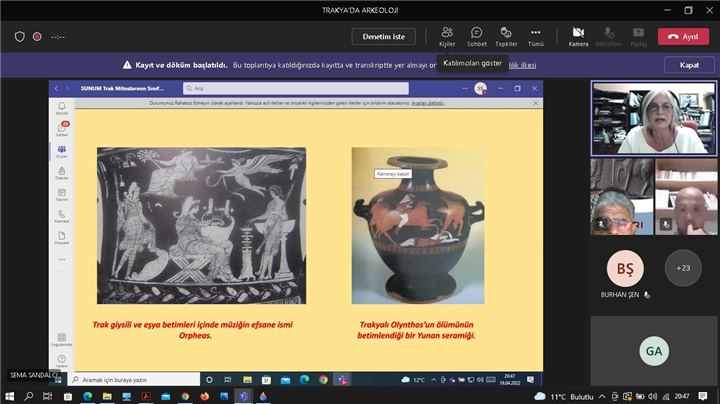
Task: Open the taskbar search magnifier
Action: click(28, 396)
